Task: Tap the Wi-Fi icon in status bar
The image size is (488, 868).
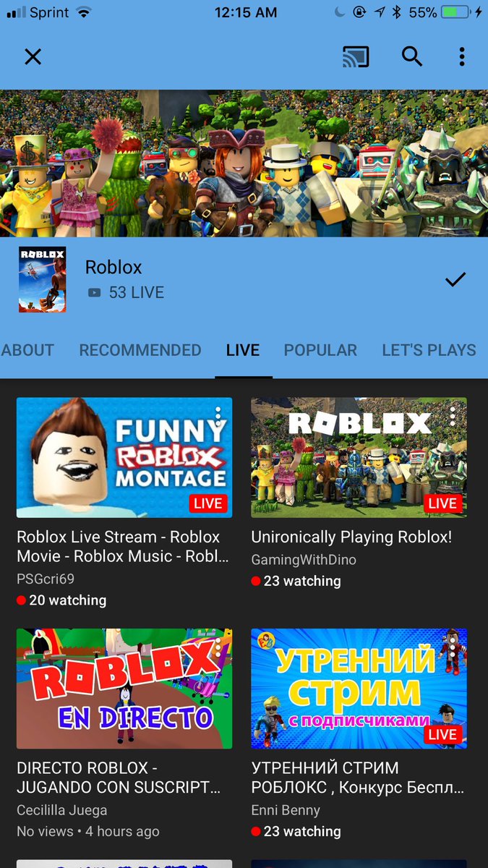Action: pos(84,12)
